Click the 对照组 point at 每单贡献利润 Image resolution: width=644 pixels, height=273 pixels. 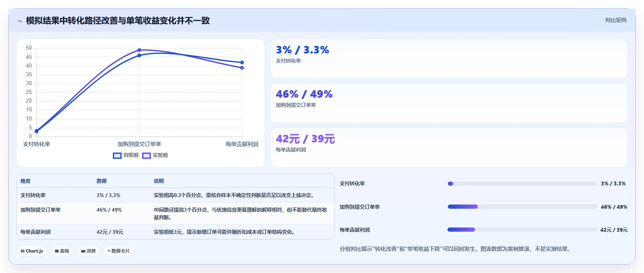tap(242, 63)
